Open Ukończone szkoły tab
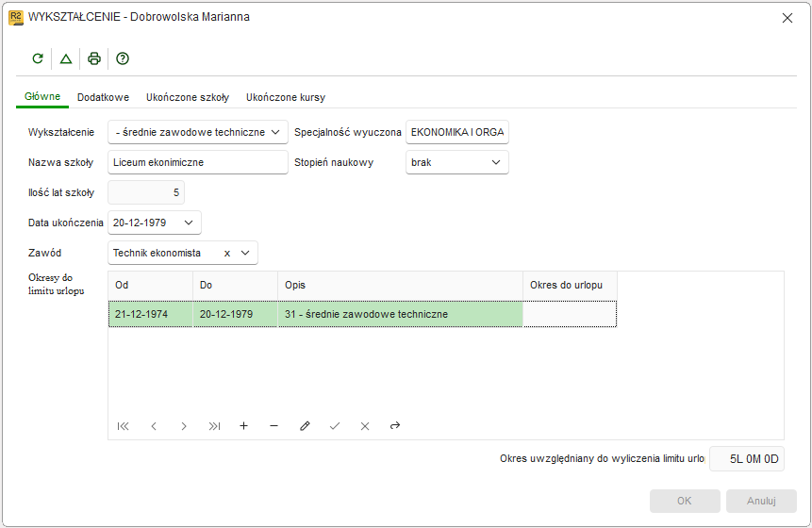812x528 pixels. tap(188, 97)
